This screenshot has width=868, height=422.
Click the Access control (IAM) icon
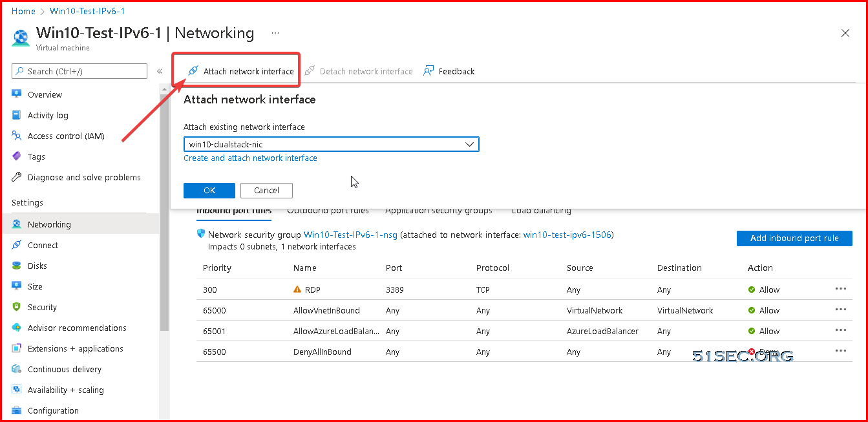(17, 136)
